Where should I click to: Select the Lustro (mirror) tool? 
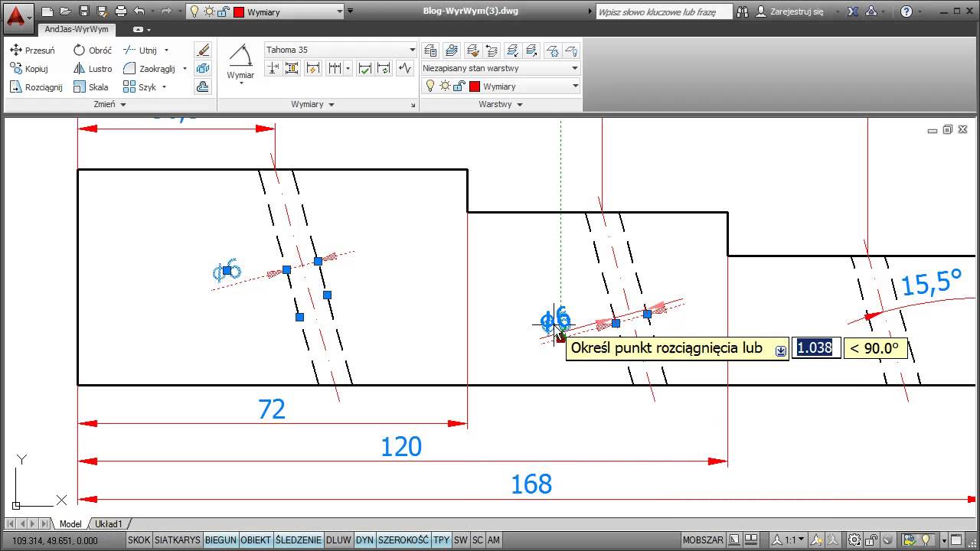point(93,68)
